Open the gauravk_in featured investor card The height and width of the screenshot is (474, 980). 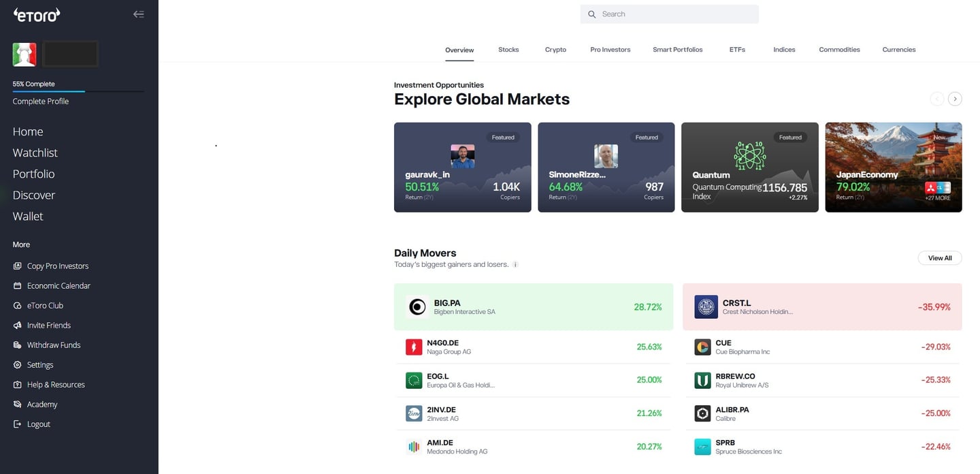(463, 168)
